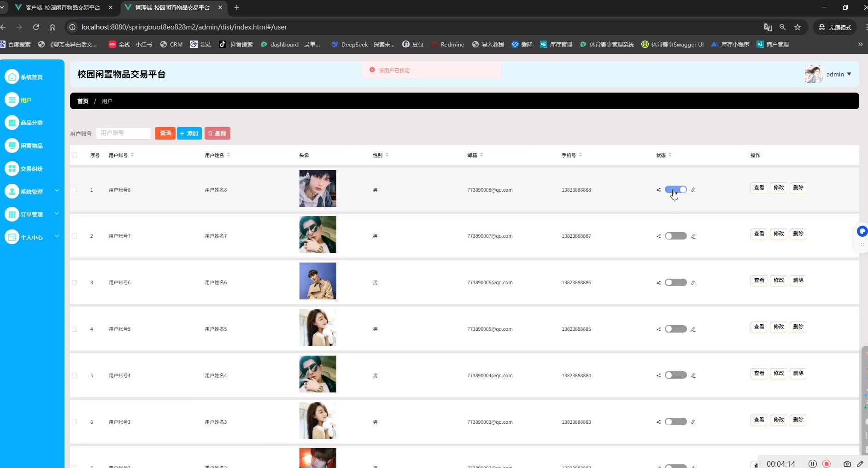The height and width of the screenshot is (468, 868).
Task: Turn off the status switch for 用户账号8
Action: [676, 189]
